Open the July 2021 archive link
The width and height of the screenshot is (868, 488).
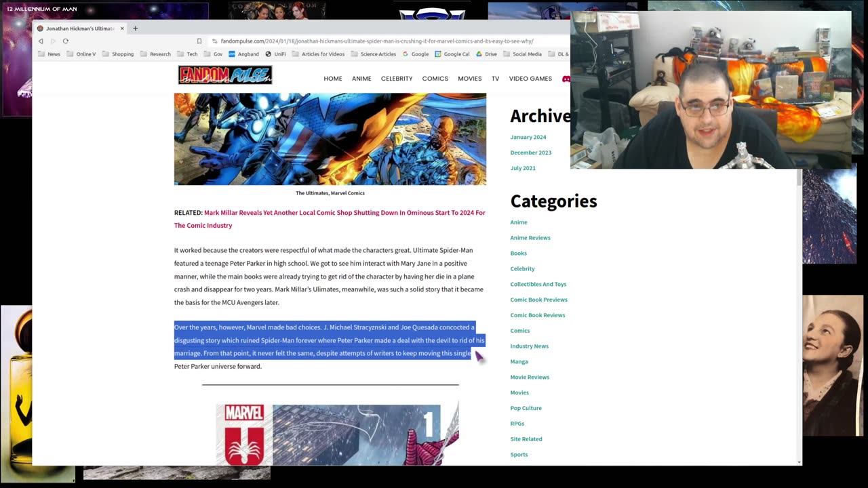tap(523, 168)
